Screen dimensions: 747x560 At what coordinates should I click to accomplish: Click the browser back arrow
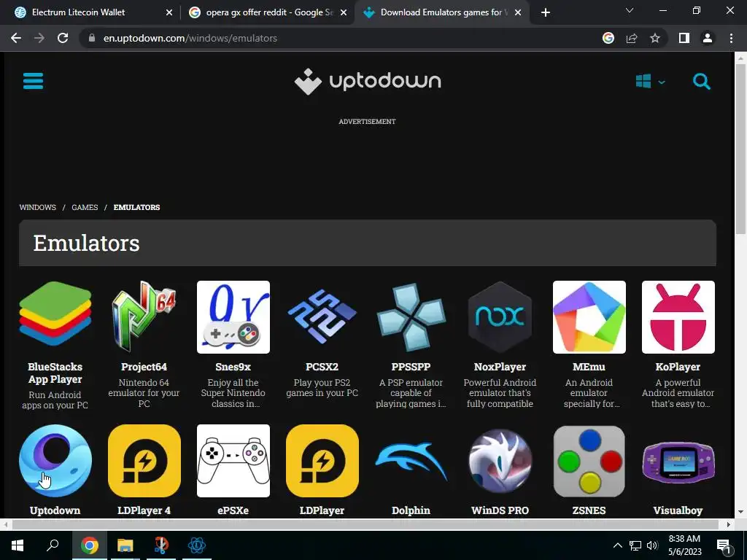16,38
